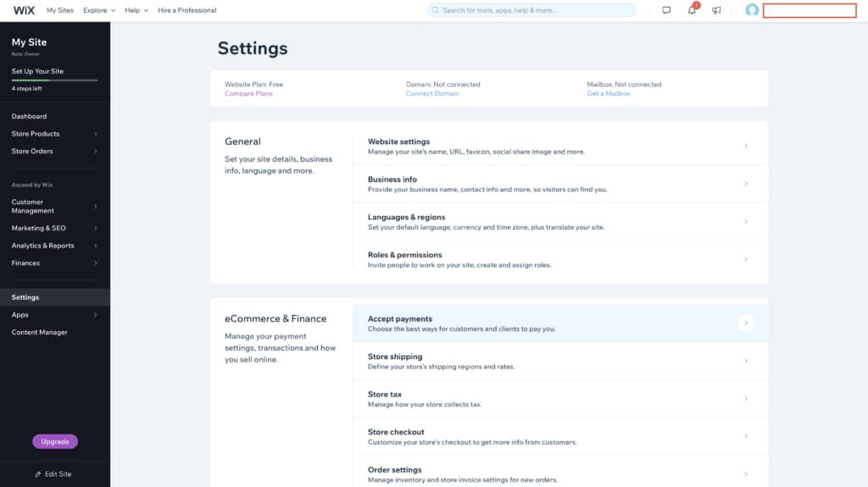The image size is (868, 487).
Task: Click the Website Plan: Free text
Action: (x=253, y=84)
